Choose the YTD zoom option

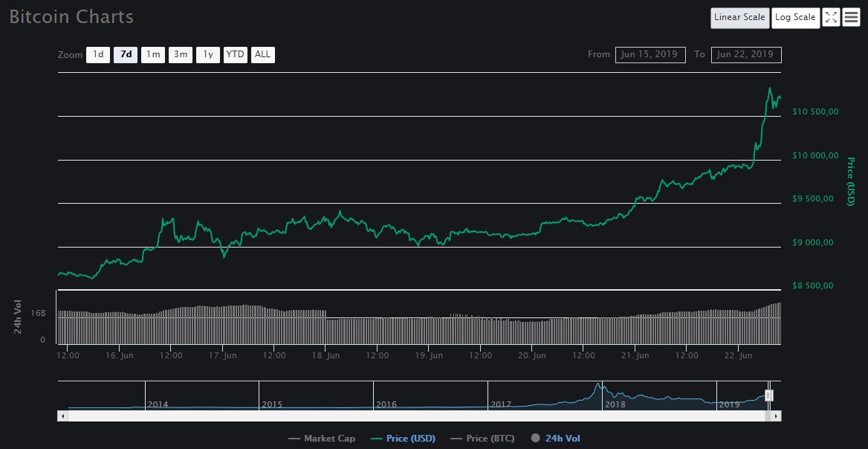coord(236,54)
